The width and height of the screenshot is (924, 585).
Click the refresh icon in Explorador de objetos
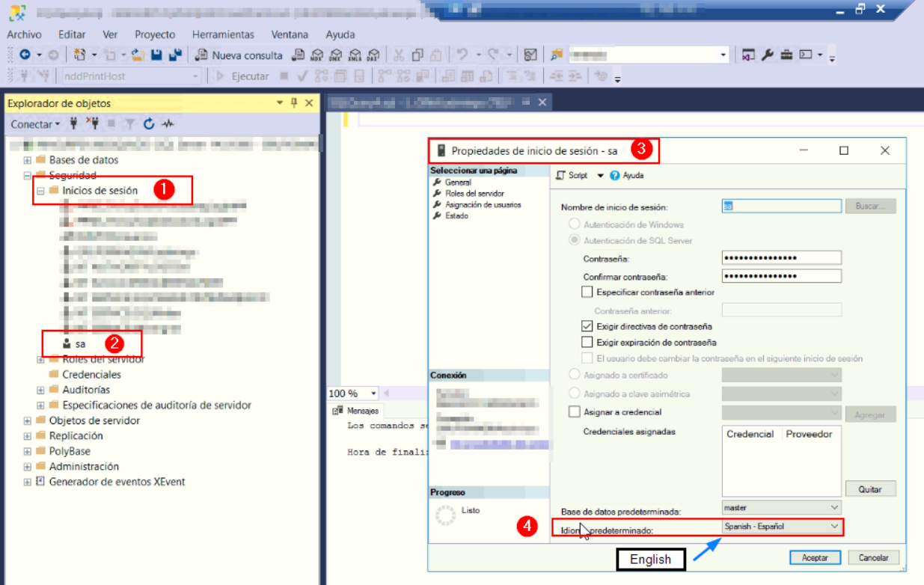tap(149, 124)
